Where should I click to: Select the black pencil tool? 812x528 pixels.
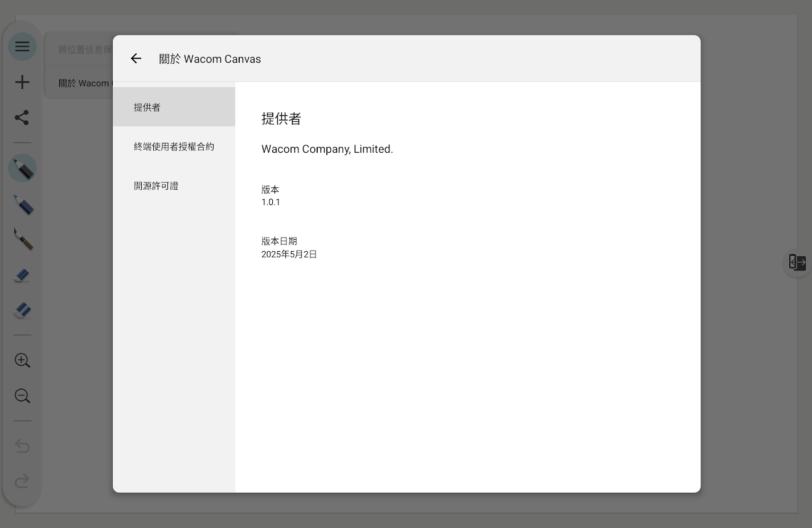[23, 169]
